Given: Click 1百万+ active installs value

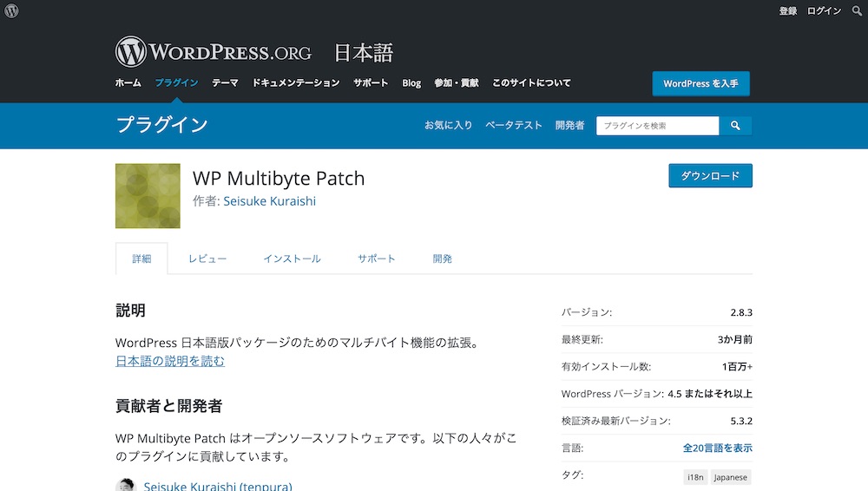Looking at the screenshot, I should 737,366.
